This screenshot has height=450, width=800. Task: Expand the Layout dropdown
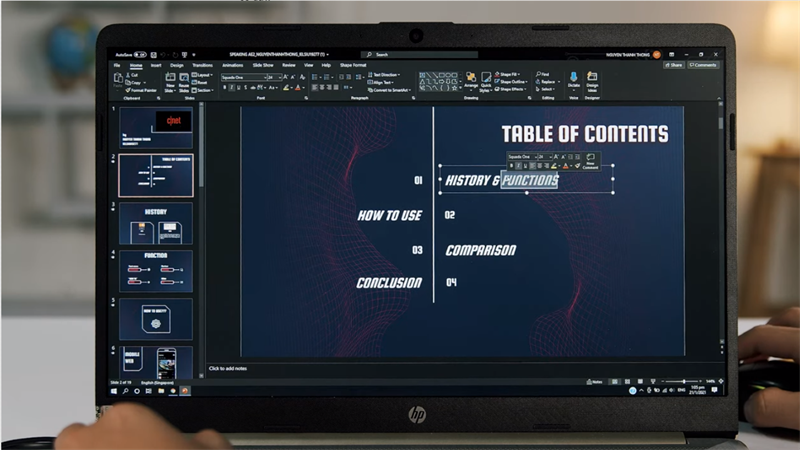click(x=203, y=75)
